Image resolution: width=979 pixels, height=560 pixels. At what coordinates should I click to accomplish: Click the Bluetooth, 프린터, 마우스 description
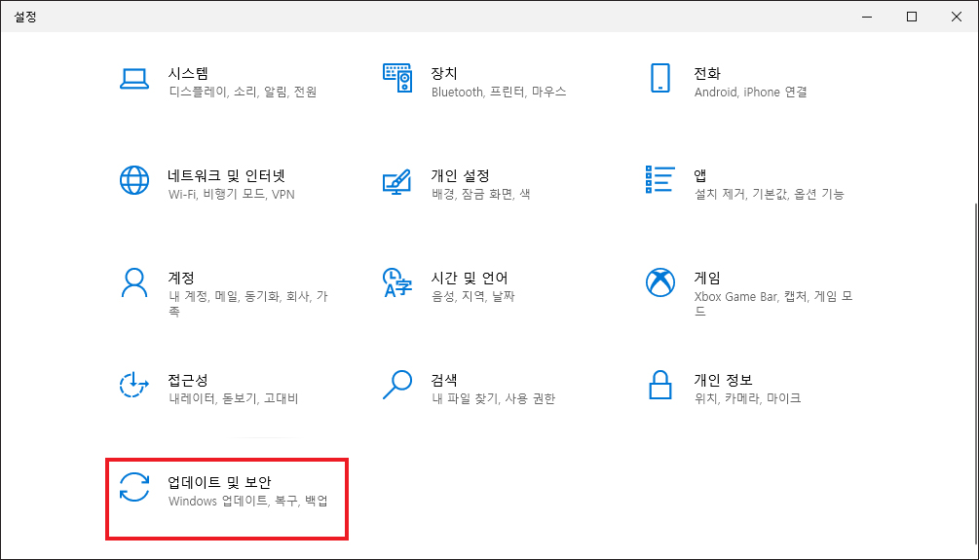pyautogui.click(x=499, y=93)
